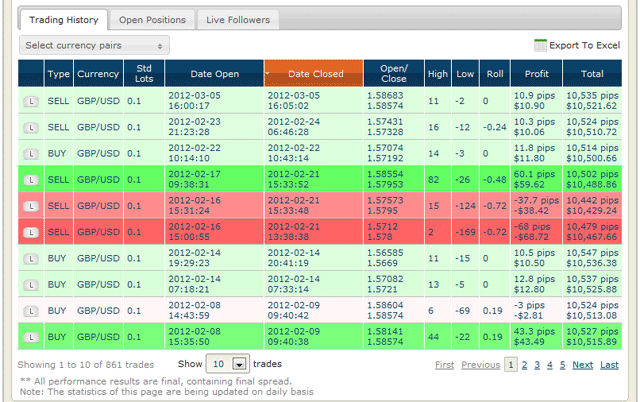Click date closed 2012-02-24 06:46:28
640x402 pixels.
314,127
